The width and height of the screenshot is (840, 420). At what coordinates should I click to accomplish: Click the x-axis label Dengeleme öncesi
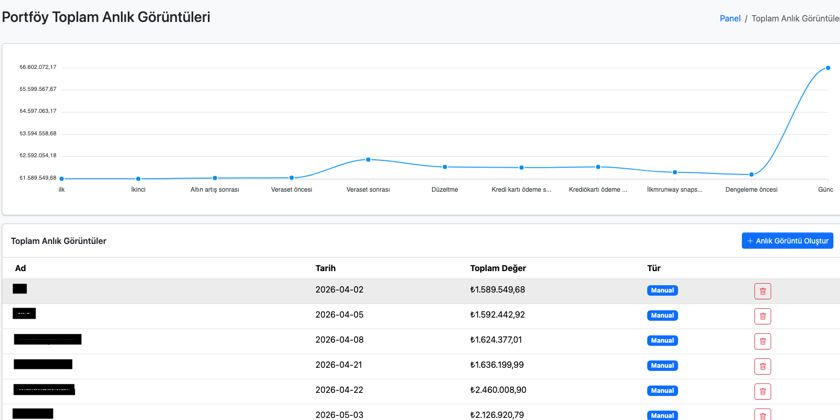pos(751,190)
